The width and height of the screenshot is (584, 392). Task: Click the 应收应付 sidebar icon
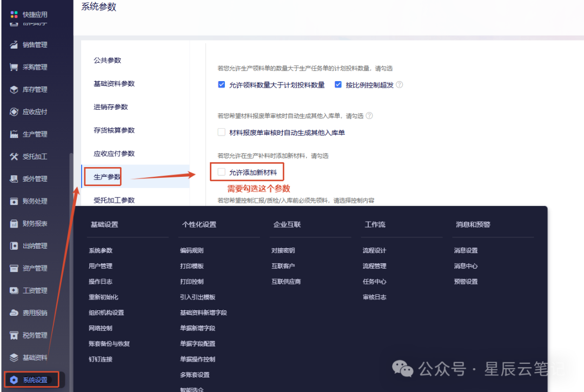(14, 112)
